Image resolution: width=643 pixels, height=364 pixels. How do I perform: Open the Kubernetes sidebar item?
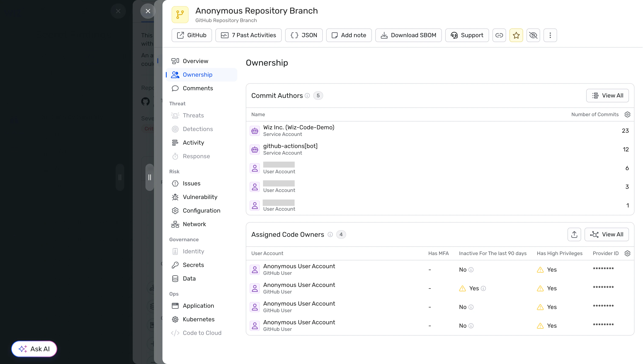pos(202,319)
